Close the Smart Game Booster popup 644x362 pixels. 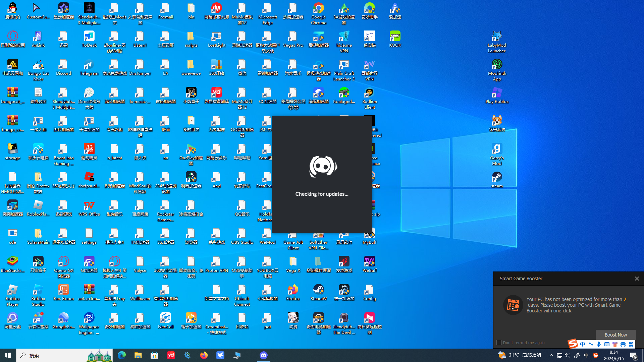(637, 279)
